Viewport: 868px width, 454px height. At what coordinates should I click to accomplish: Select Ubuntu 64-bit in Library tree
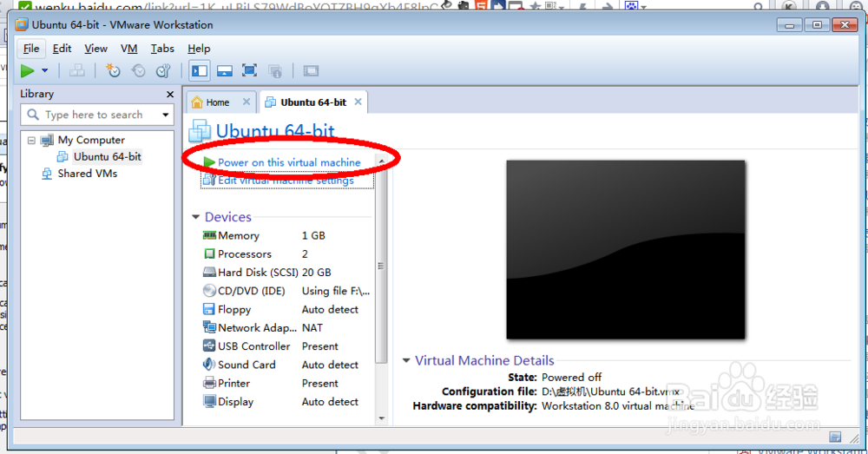click(x=108, y=156)
